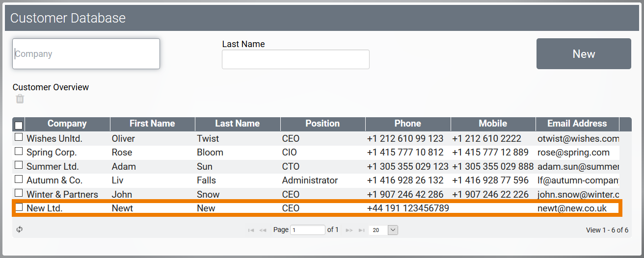
Task: Focus the Company search field
Action: click(x=86, y=54)
